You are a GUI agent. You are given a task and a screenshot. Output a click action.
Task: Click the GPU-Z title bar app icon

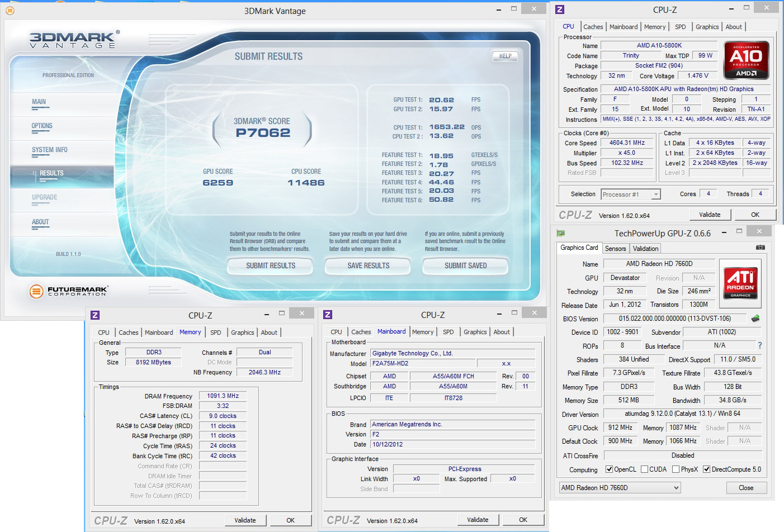click(x=561, y=233)
